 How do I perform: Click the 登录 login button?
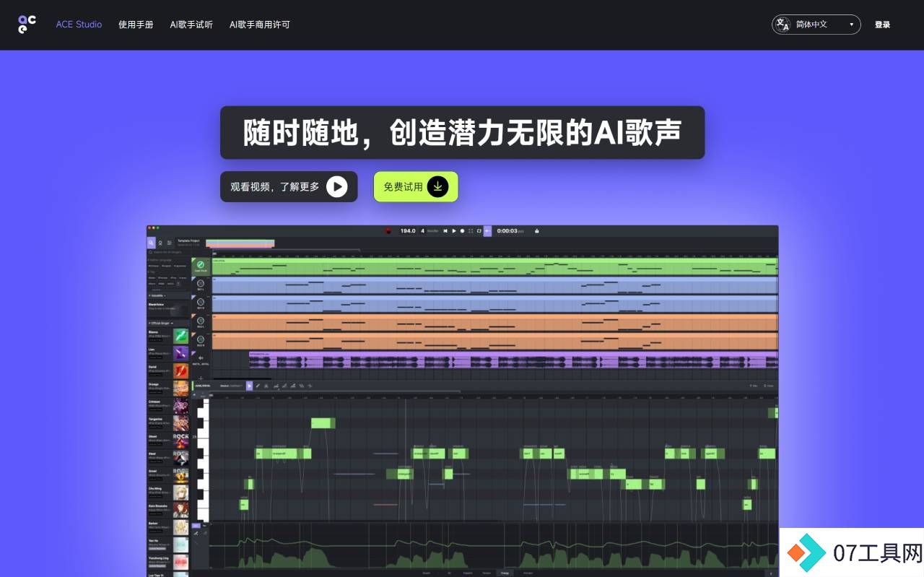pos(882,25)
